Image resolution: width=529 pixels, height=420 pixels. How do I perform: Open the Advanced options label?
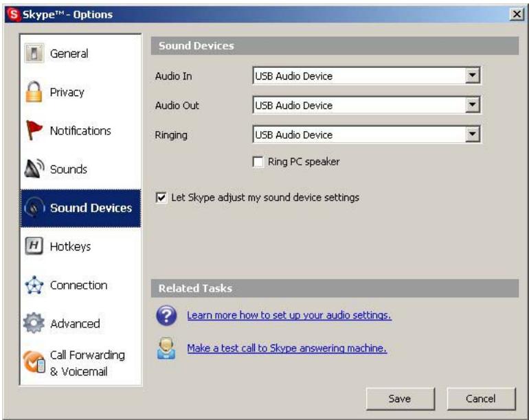pyautogui.click(x=75, y=324)
